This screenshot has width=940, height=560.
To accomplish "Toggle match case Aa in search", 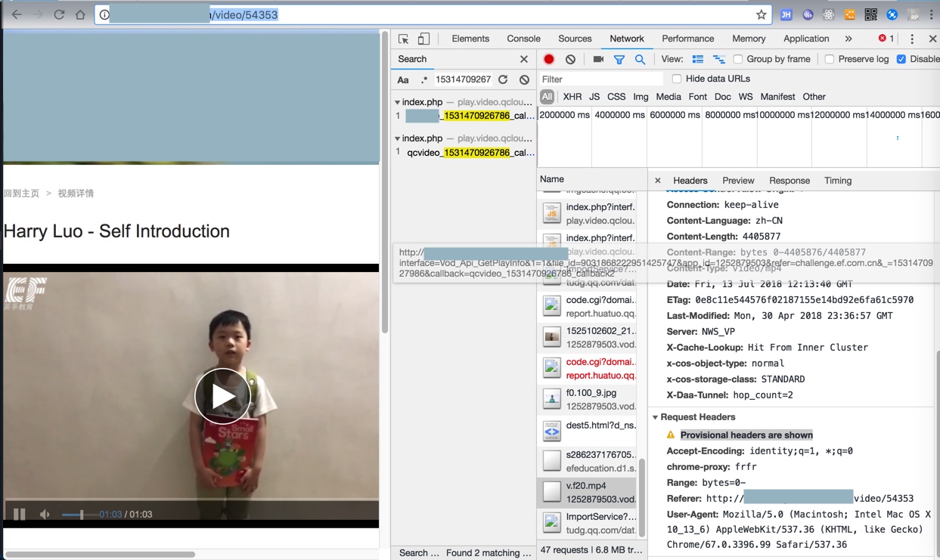I will [x=403, y=79].
